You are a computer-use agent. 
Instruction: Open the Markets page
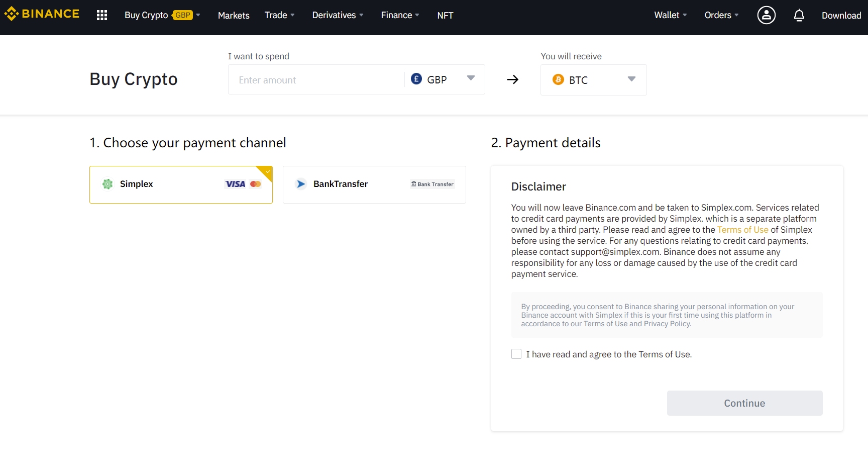coord(234,15)
